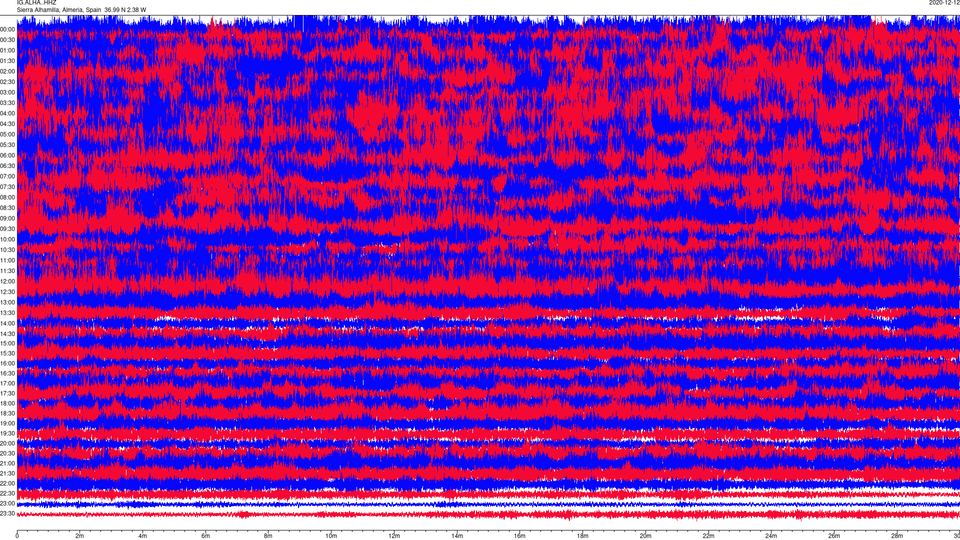Select the 12m axis tick label
Screen dimensions: 960x540
[x=394, y=536]
